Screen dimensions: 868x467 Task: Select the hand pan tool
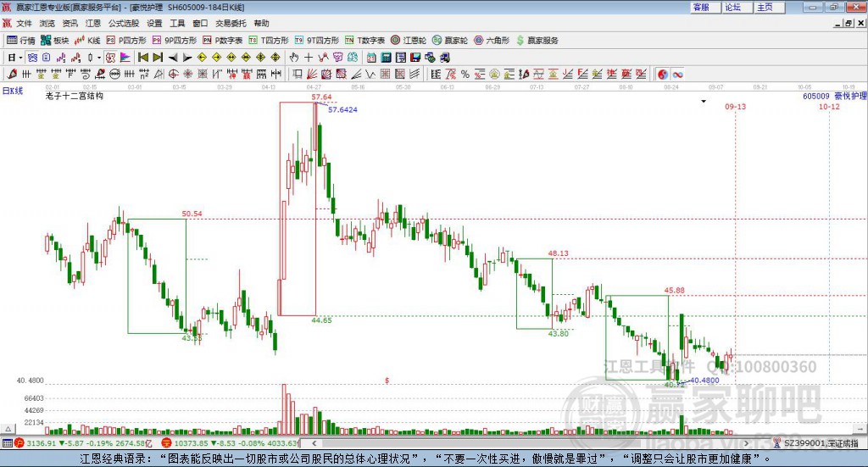(294, 58)
